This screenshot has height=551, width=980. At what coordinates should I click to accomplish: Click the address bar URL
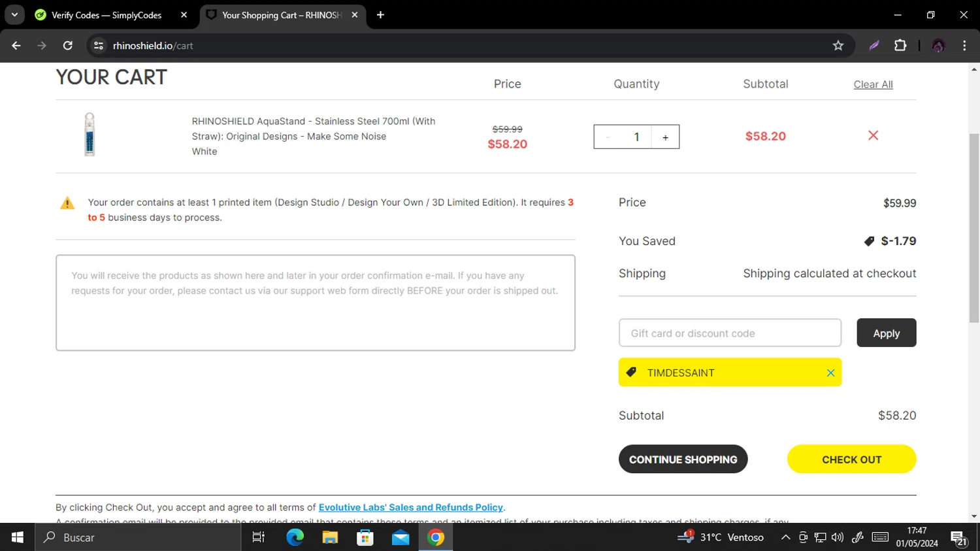pos(153,46)
